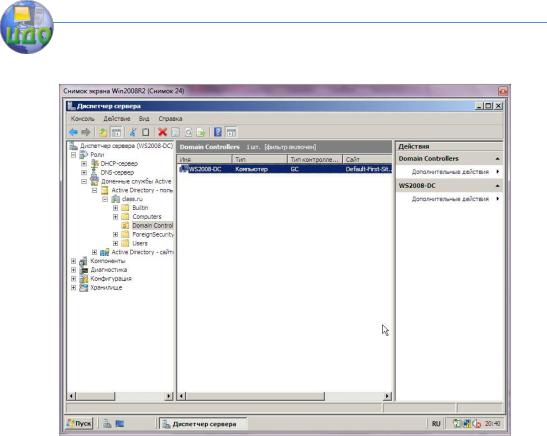The image size is (547, 436).
Task: Select Domain Controllers tree item
Action: tap(152, 225)
